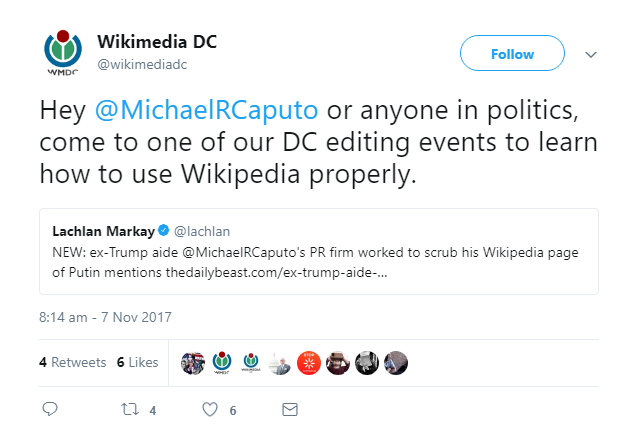Screen dimensions: 638x447
Task: Retweet this tweet using the retweet icon
Action: [x=128, y=409]
